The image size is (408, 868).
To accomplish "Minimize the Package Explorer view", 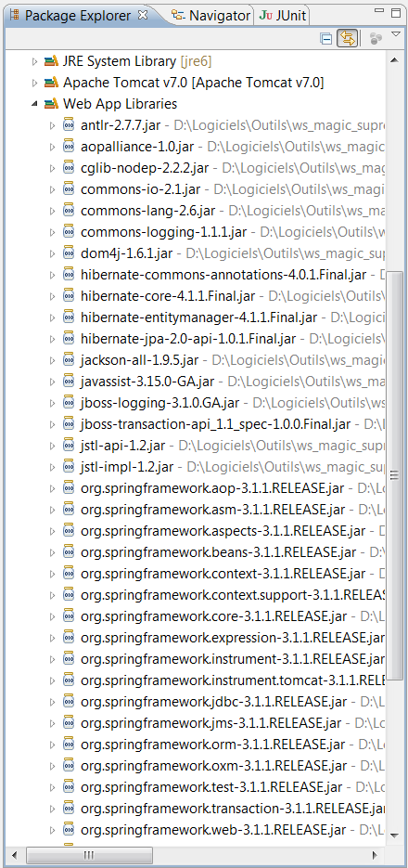I will point(379,10).
